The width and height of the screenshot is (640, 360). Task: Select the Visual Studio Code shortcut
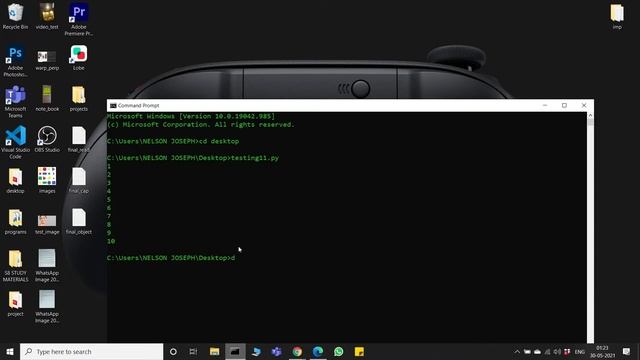16,142
